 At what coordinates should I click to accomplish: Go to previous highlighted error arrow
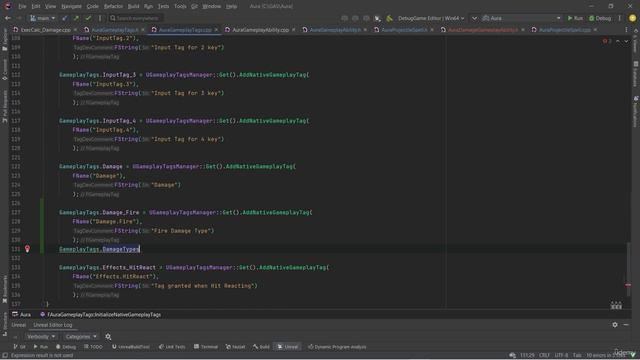[x=618, y=41]
